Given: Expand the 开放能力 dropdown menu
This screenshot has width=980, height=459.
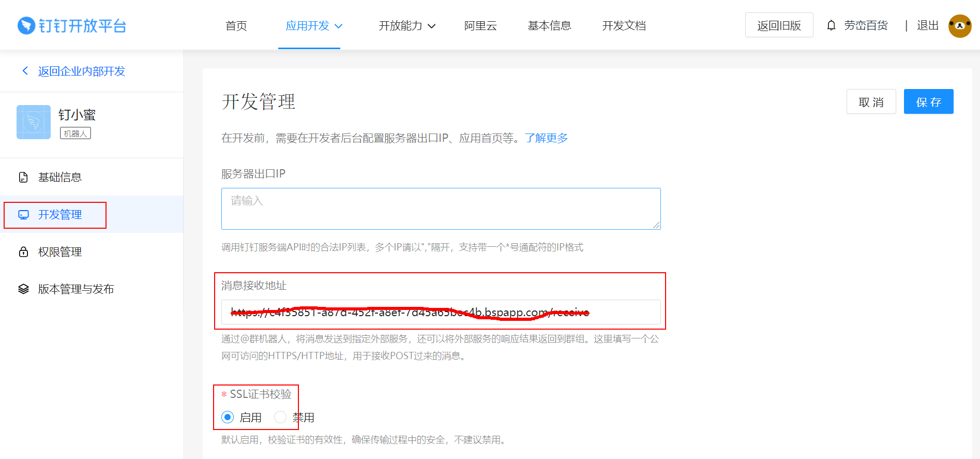Looking at the screenshot, I should [x=406, y=26].
